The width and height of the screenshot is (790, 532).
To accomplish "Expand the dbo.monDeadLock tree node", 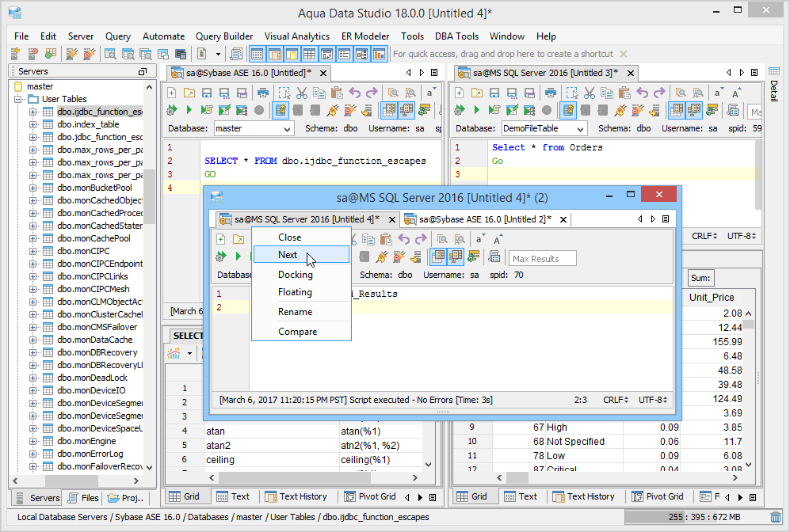I will 32,378.
